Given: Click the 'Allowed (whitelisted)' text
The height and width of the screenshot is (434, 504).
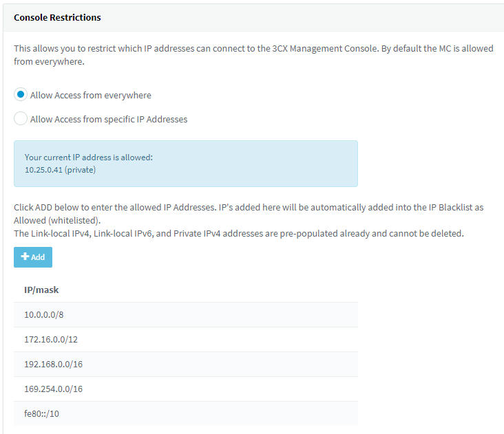Looking at the screenshot, I should pos(57,221).
